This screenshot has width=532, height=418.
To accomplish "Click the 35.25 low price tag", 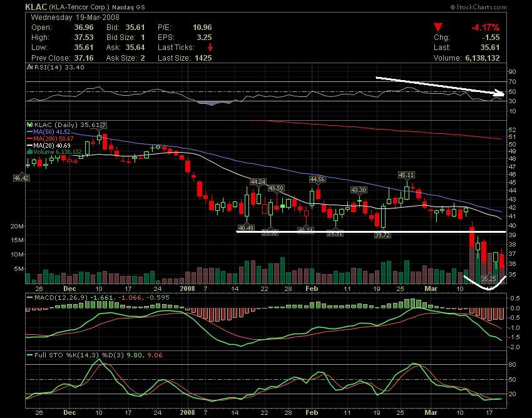I will pos(489,279).
